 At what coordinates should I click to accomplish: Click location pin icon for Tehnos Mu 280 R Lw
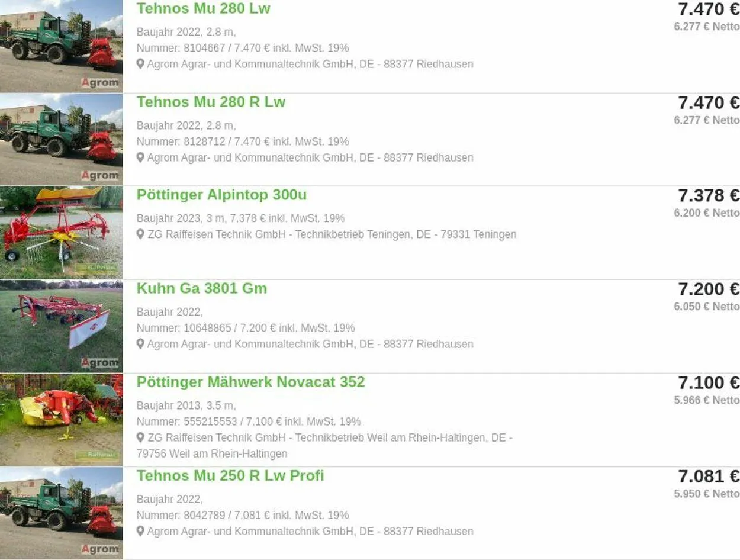coord(140,157)
